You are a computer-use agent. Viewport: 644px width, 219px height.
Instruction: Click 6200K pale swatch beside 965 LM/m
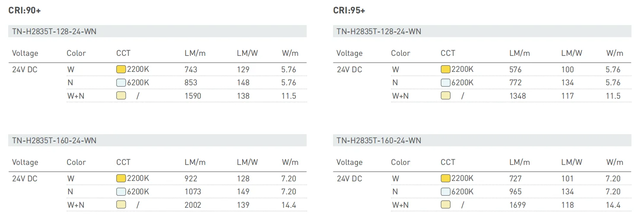pos(445,192)
